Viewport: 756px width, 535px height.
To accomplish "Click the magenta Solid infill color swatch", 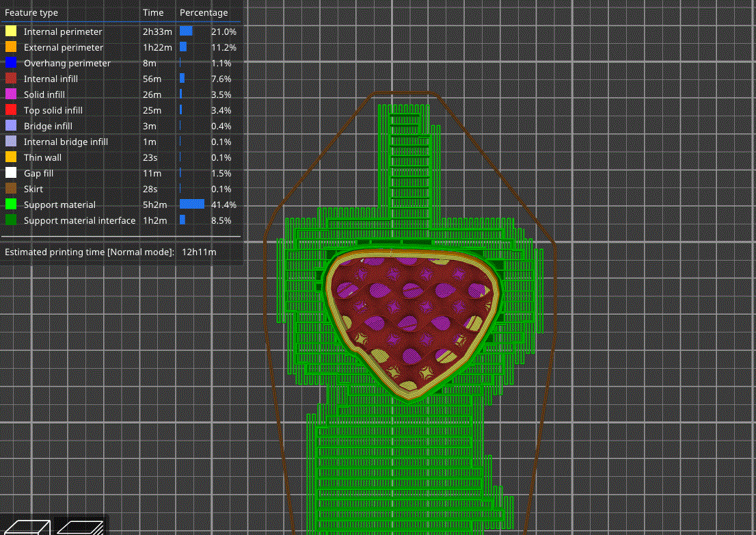I will tap(11, 94).
